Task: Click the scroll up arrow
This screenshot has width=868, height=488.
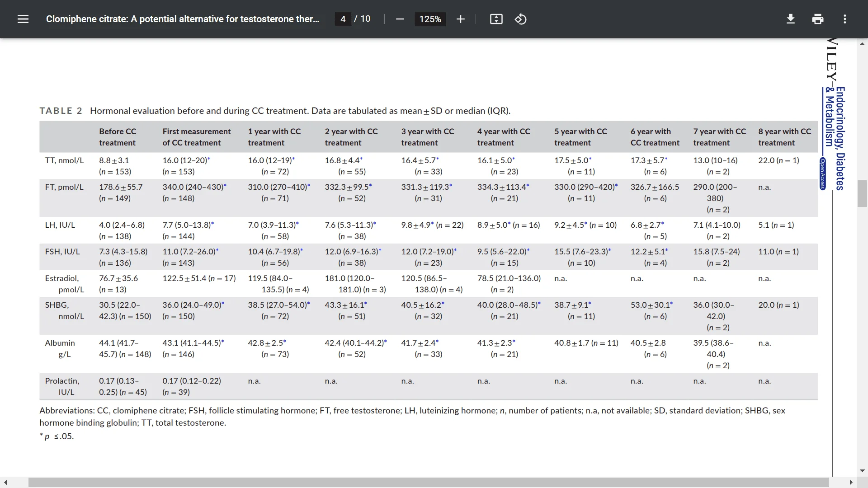Action: point(862,44)
